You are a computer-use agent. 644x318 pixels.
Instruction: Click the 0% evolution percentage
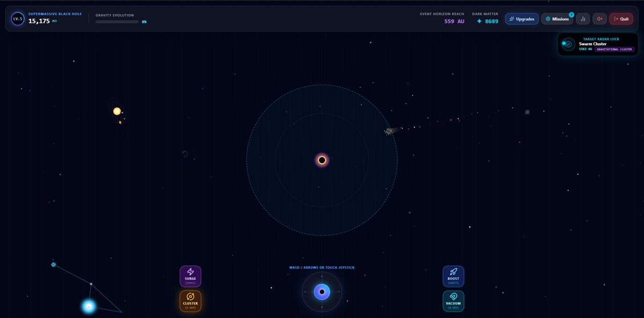(x=144, y=22)
